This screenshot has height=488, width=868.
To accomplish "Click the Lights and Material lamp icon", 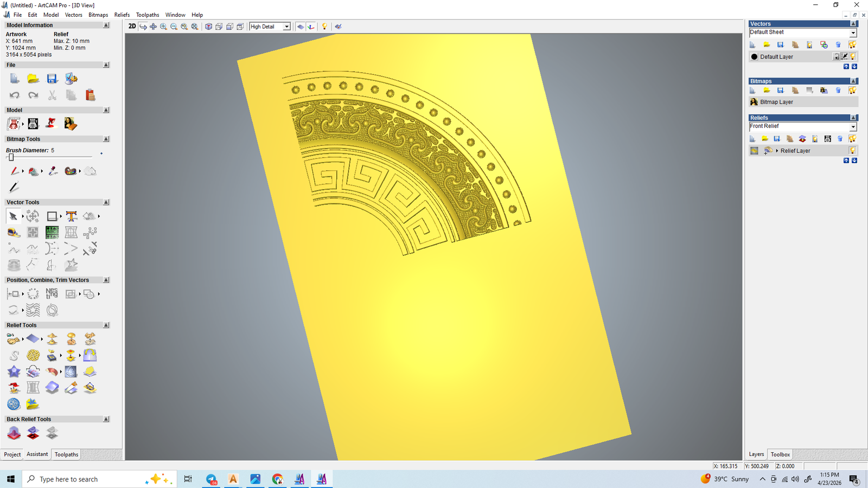I will [324, 27].
